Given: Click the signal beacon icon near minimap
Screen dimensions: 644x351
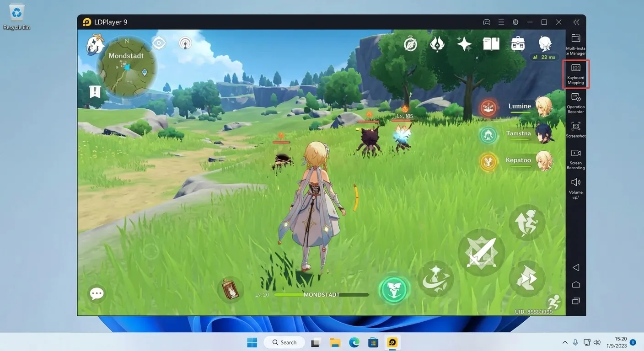Looking at the screenshot, I should [185, 43].
